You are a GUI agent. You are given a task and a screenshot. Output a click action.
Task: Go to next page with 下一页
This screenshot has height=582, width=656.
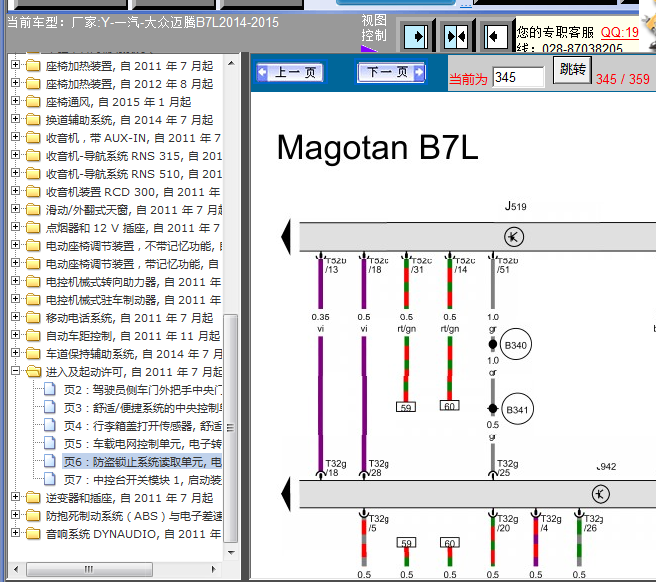coord(391,72)
